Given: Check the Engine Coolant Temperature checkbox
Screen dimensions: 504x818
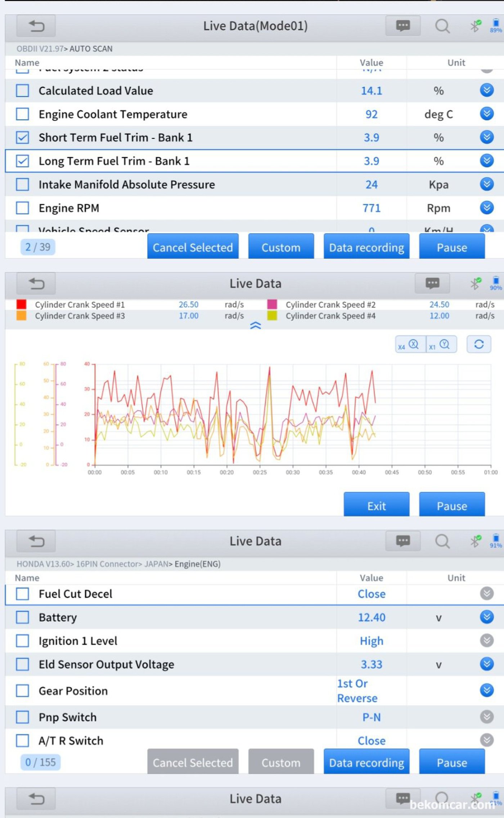Looking at the screenshot, I should click(x=22, y=114).
